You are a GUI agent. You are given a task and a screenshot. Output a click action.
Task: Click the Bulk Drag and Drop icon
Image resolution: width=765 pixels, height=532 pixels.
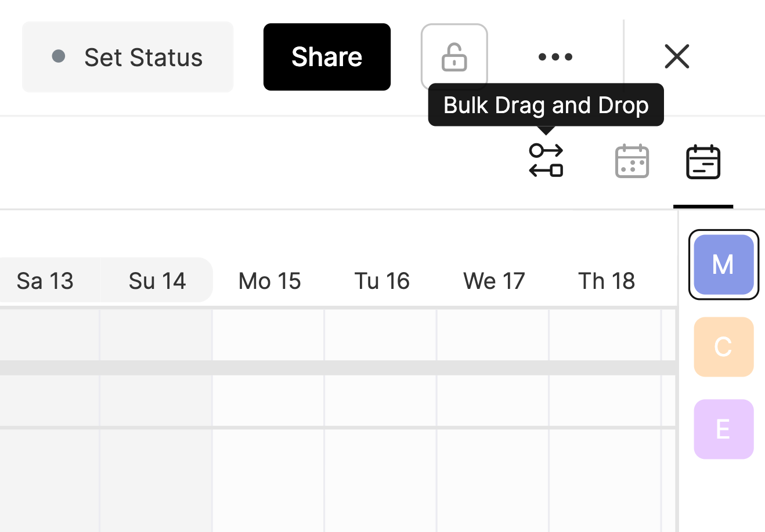click(x=546, y=161)
